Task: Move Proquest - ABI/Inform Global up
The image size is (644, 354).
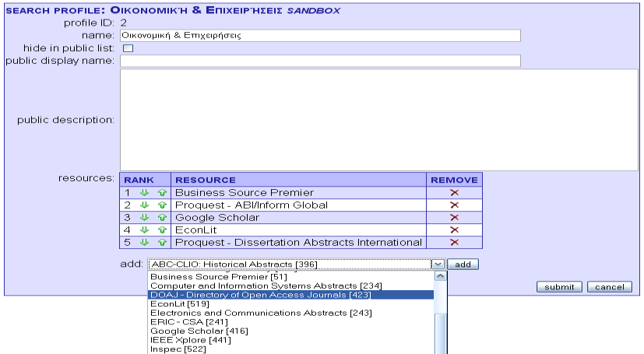Action: pyautogui.click(x=162, y=205)
